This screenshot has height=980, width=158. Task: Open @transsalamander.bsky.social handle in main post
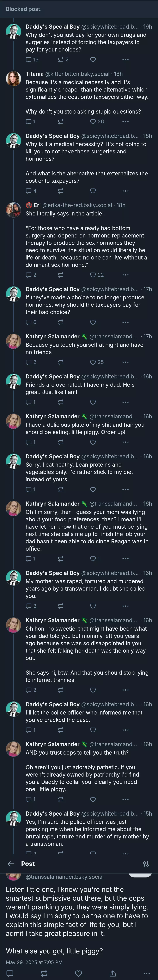coord(65,877)
